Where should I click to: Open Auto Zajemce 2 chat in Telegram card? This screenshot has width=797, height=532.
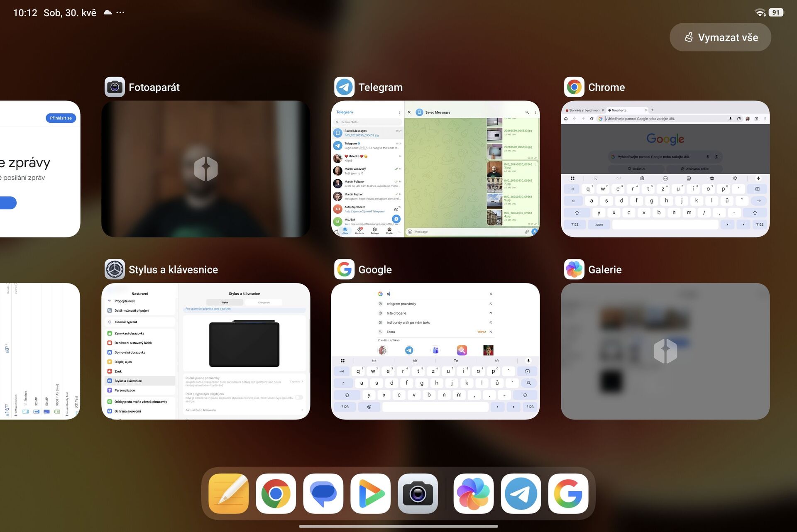click(368, 209)
